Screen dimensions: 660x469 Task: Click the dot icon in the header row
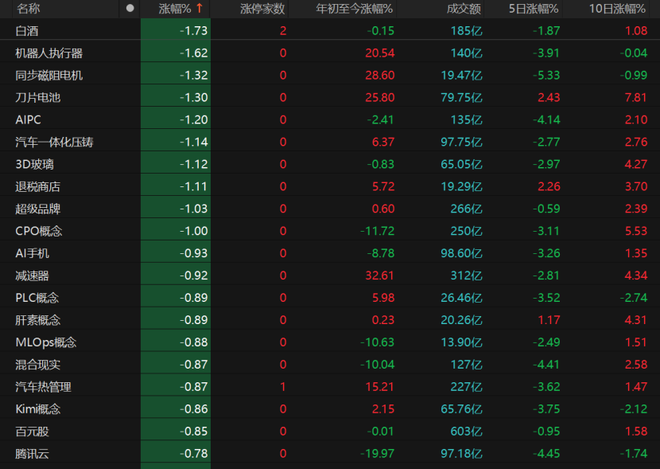129,9
